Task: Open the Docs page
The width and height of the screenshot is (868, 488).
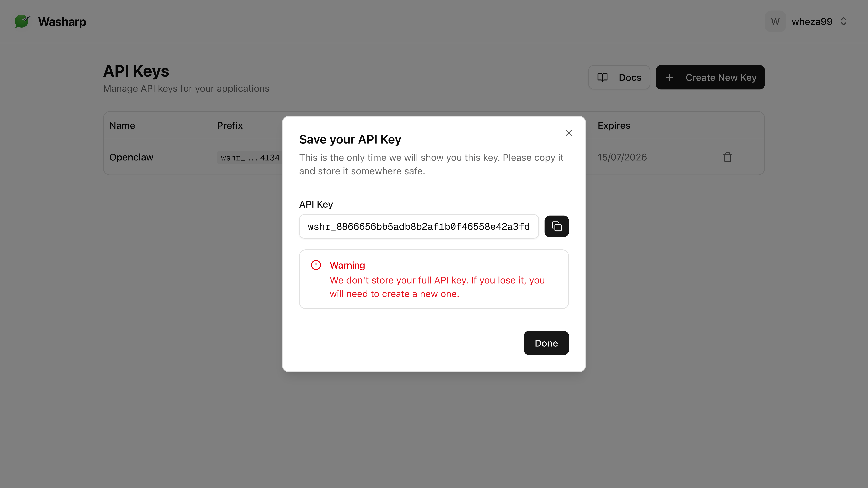Action: pos(619,77)
